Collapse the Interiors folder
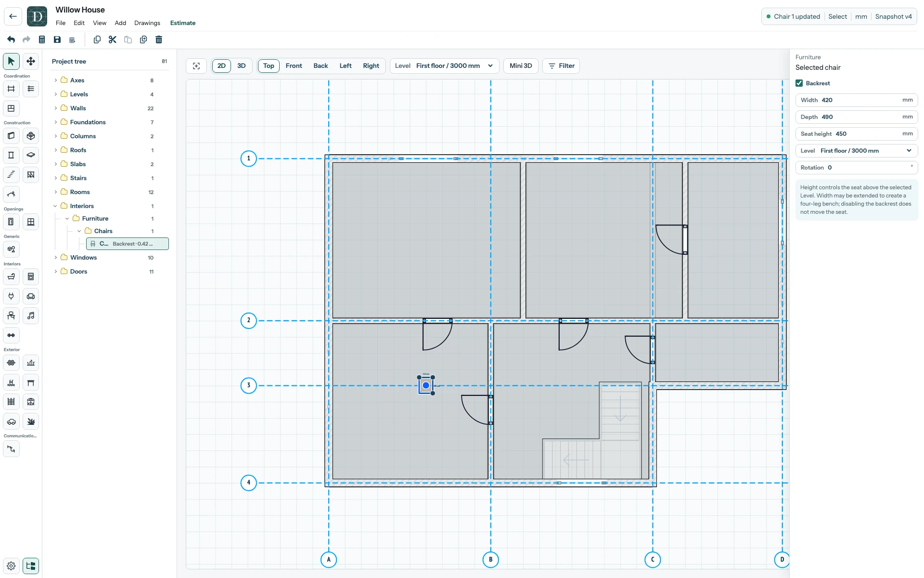Screen dimensions: 924x578 pos(56,206)
